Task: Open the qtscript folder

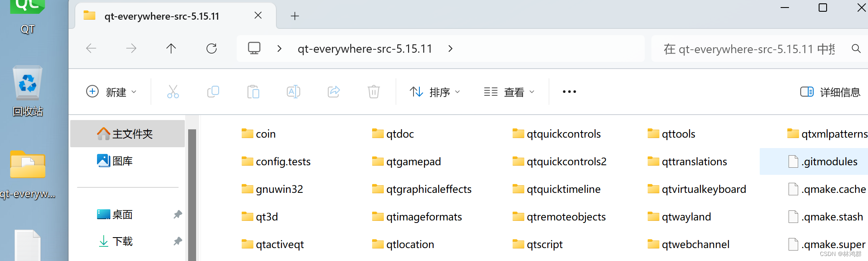Action: coord(538,244)
